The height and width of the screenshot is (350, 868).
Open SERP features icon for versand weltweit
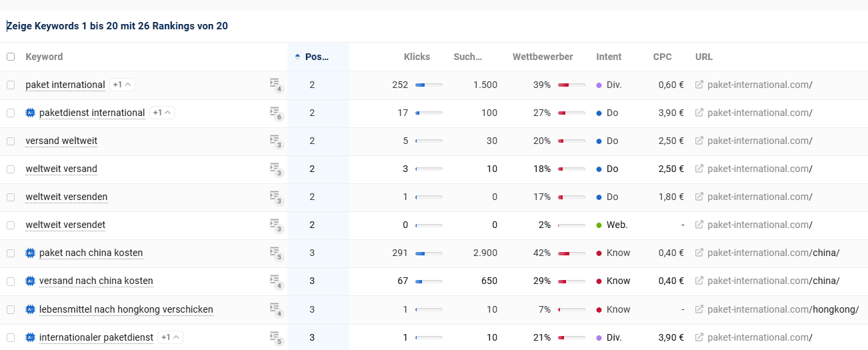coord(275,141)
